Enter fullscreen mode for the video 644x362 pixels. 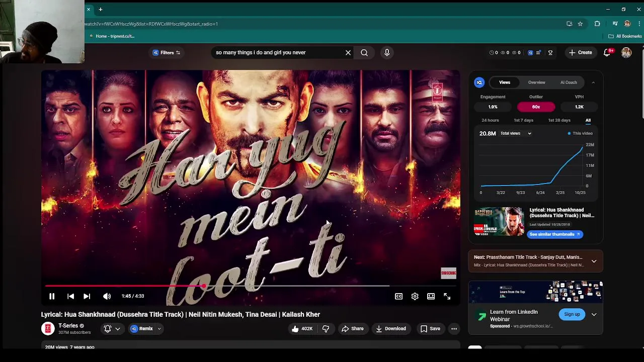[447, 297]
